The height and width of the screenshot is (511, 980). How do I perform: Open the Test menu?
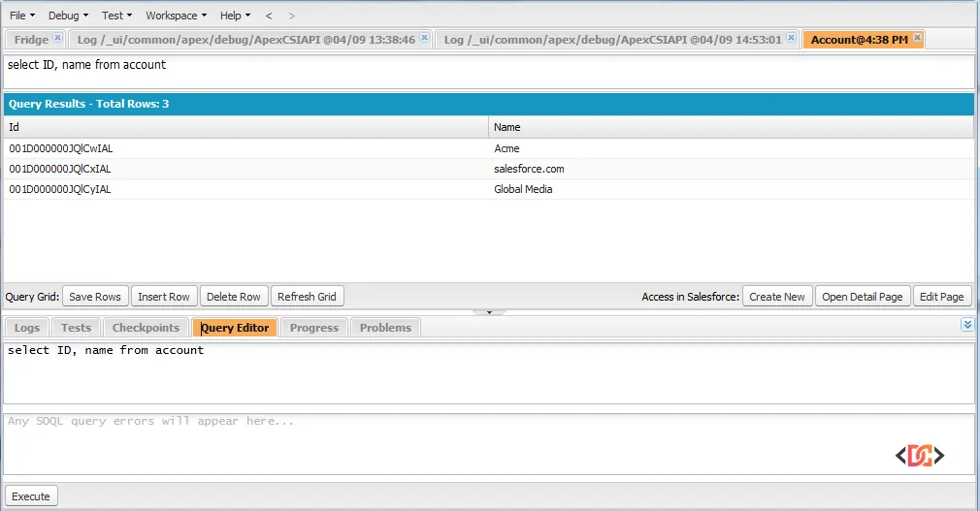point(116,16)
